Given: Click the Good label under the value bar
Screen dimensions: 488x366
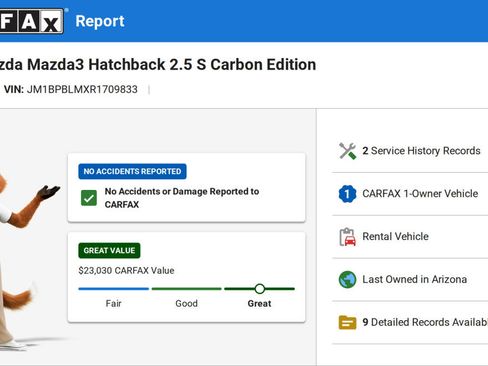Looking at the screenshot, I should 187,304.
